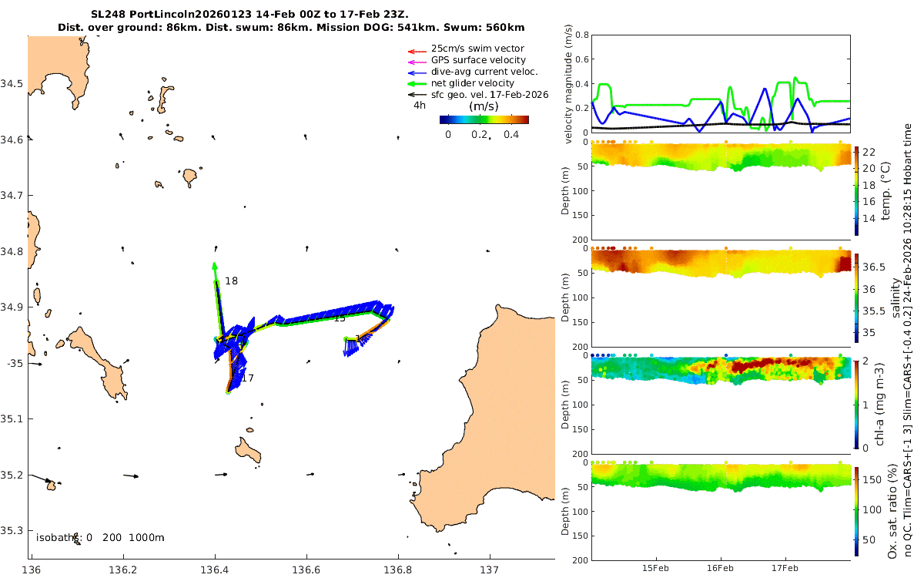
Task: Click the 'Dist. over ground: 86km' subtitle line
Action: [291, 28]
